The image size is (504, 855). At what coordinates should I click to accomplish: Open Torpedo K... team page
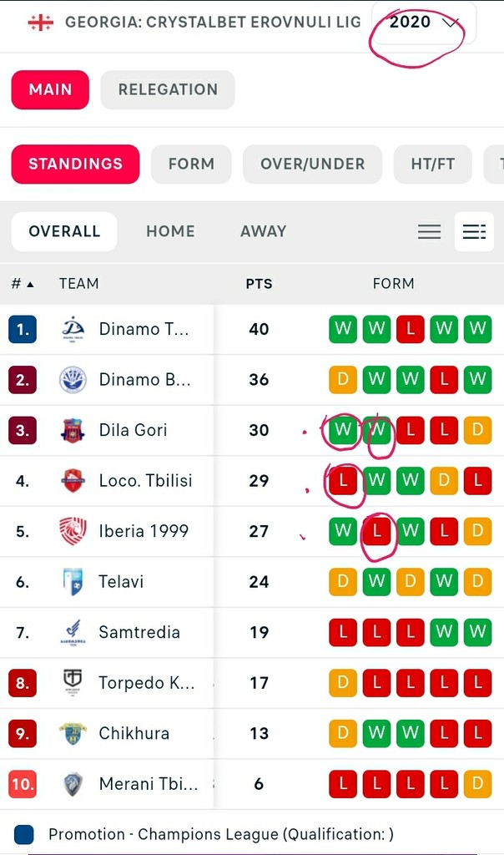click(147, 683)
